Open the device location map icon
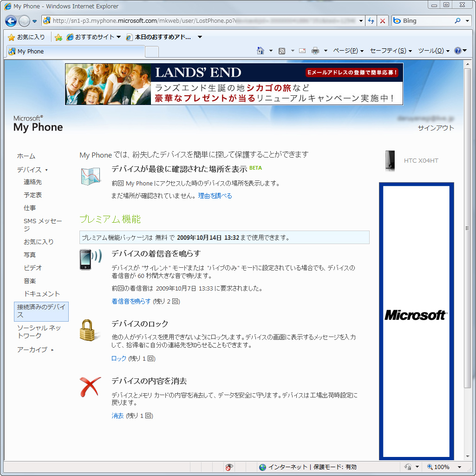Viewport: 476px width, 476px height. [90, 176]
